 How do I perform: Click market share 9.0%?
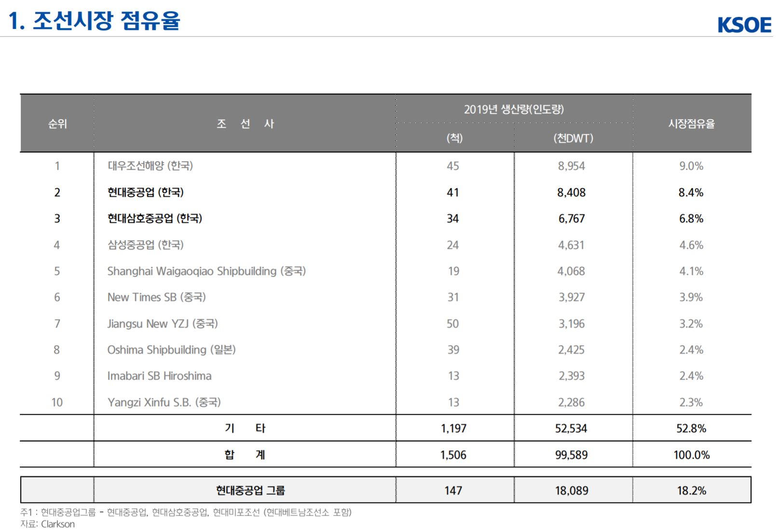tap(691, 166)
